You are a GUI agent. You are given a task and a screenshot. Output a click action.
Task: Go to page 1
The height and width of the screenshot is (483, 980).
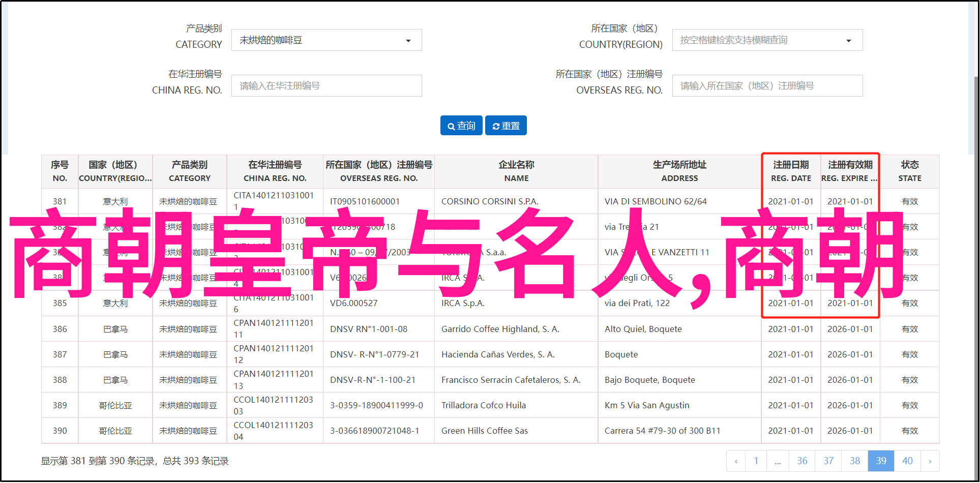[x=756, y=461]
